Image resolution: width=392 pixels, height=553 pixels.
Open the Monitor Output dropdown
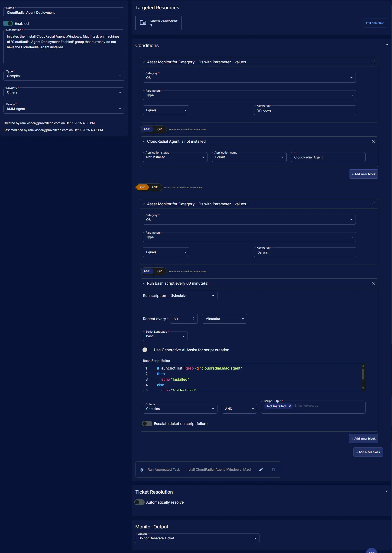tap(197, 538)
